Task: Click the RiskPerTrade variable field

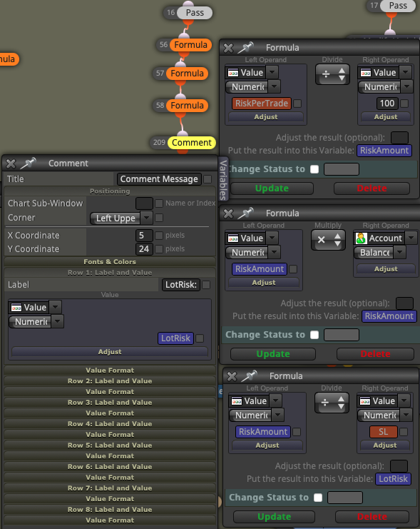Action: pyautogui.click(x=262, y=104)
